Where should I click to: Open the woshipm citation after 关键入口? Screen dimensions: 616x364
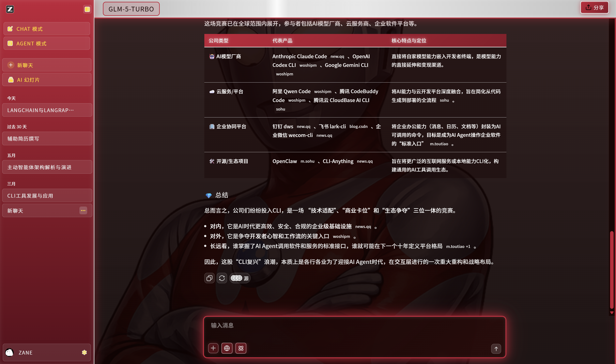(341, 236)
